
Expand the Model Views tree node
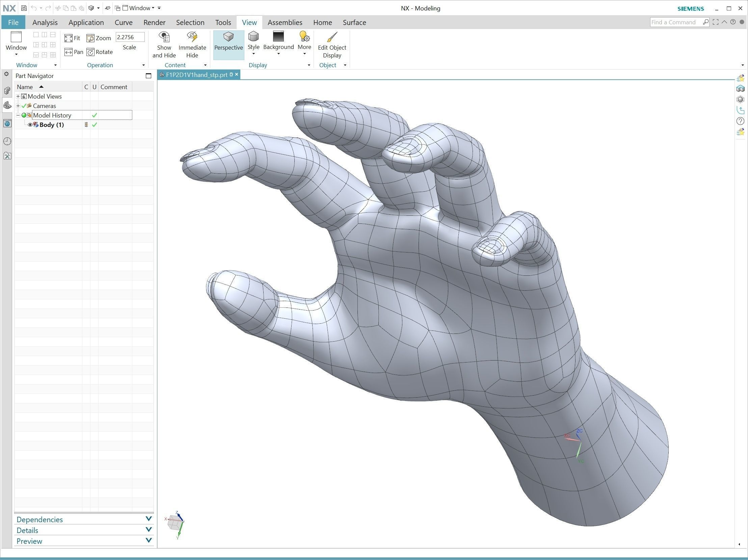coord(18,97)
